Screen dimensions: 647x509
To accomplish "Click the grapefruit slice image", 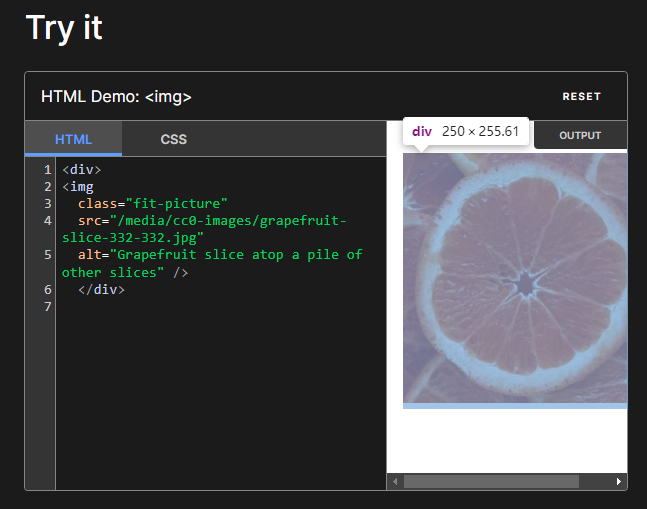I will click(515, 280).
